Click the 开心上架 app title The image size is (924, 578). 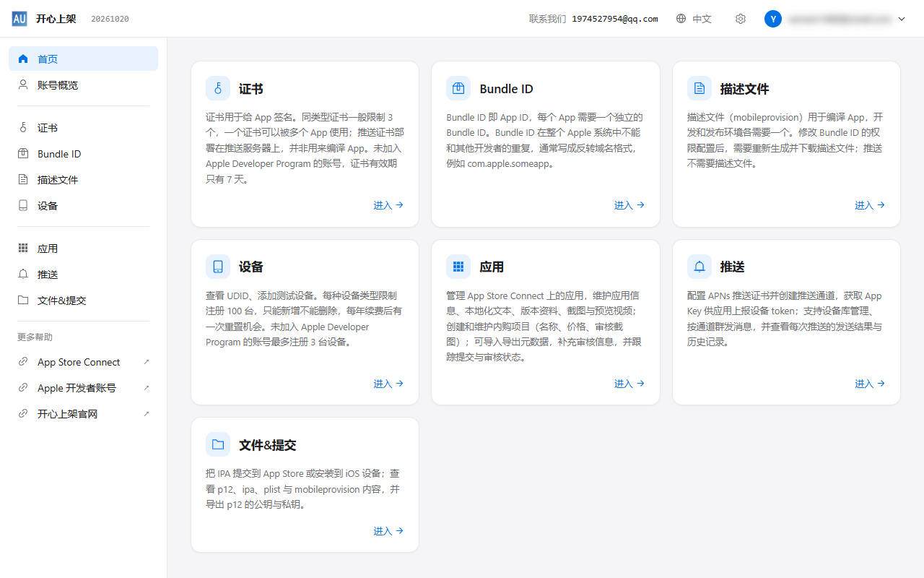pos(56,19)
